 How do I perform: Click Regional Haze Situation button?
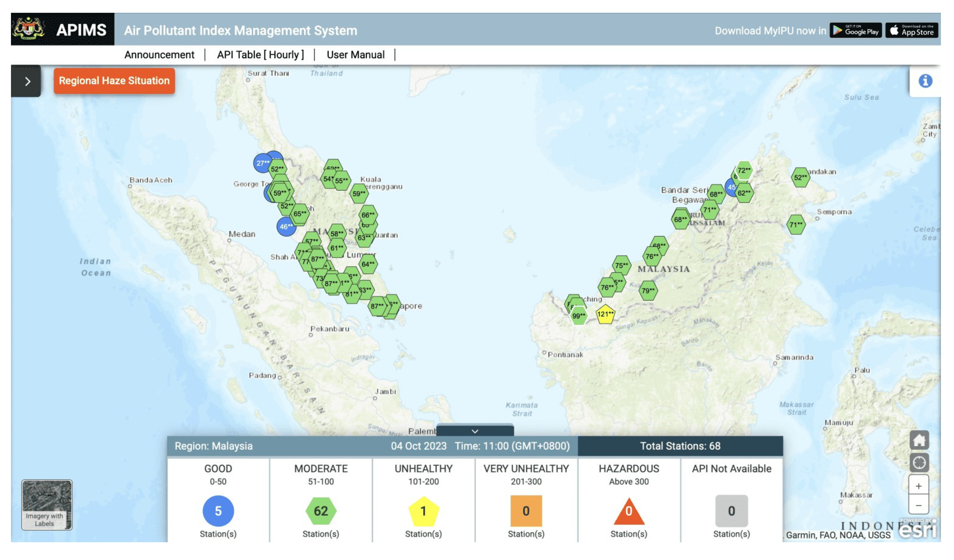114,81
